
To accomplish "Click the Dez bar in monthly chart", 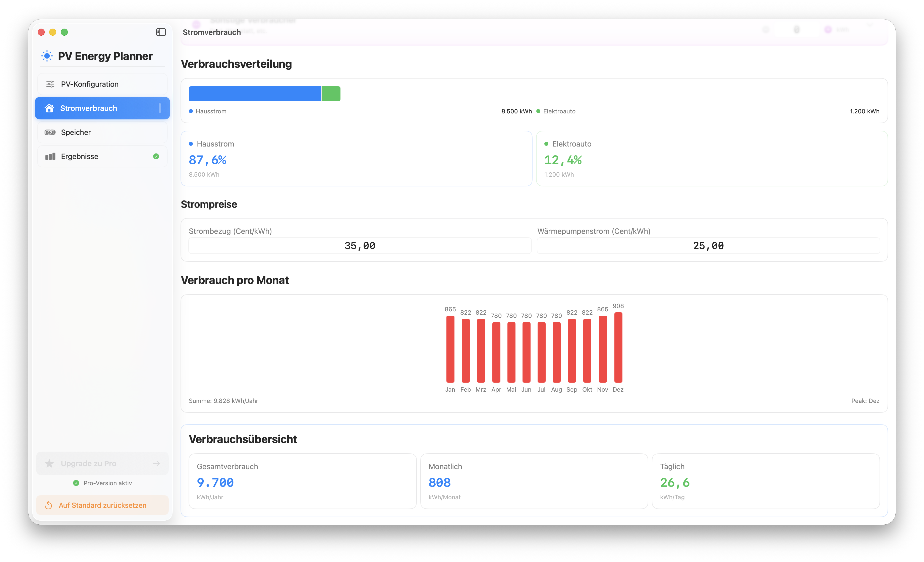I will [618, 347].
